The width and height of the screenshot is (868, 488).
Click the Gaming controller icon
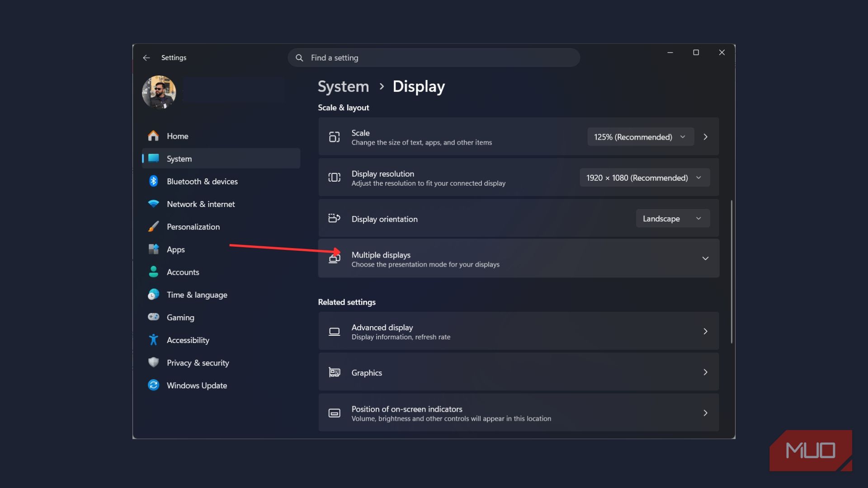[153, 317]
